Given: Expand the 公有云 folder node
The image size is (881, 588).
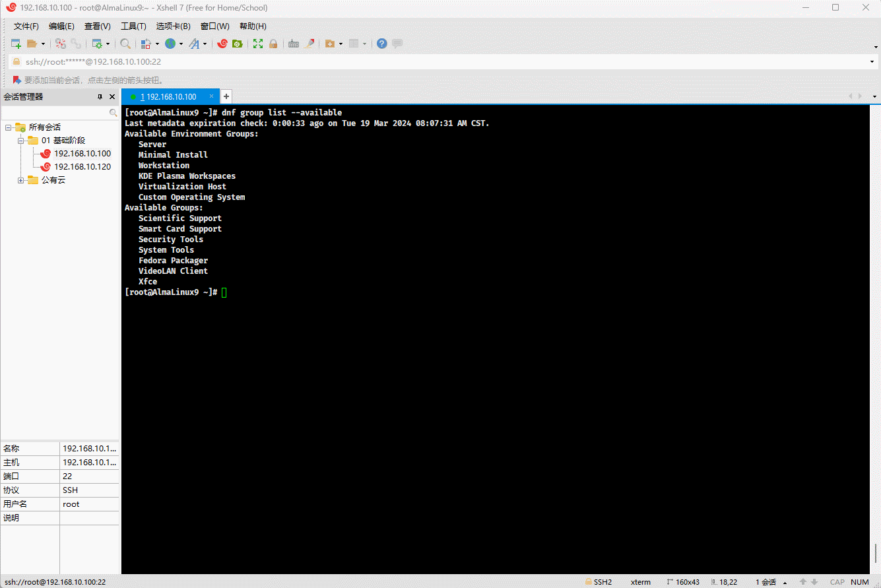Looking at the screenshot, I should click(20, 180).
